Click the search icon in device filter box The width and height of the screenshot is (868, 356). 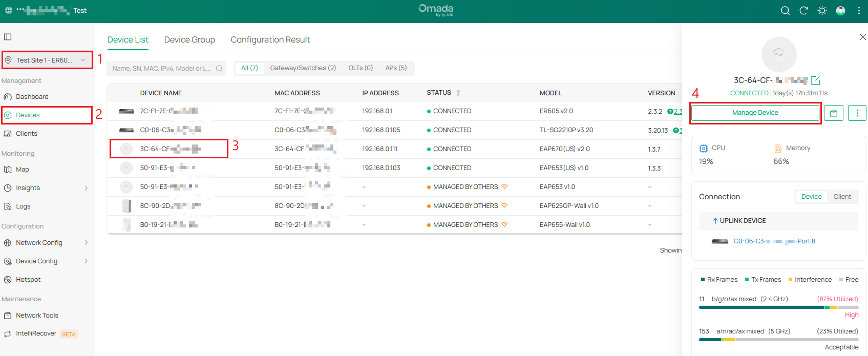coord(219,69)
